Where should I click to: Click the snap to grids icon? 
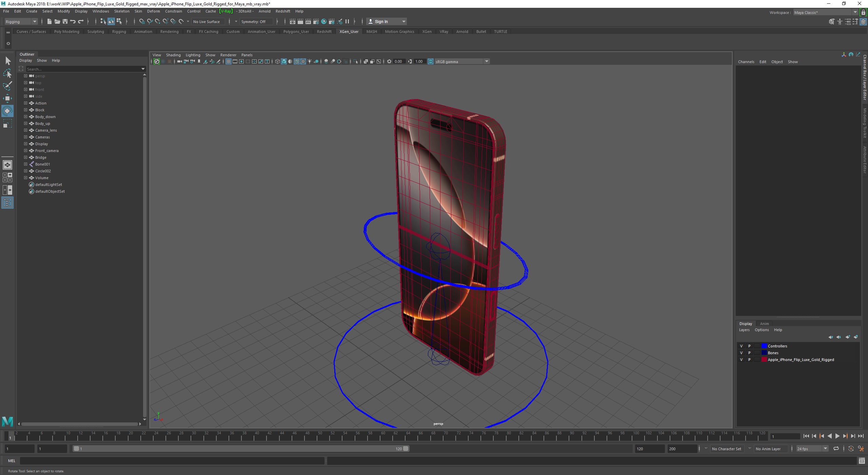coord(142,22)
